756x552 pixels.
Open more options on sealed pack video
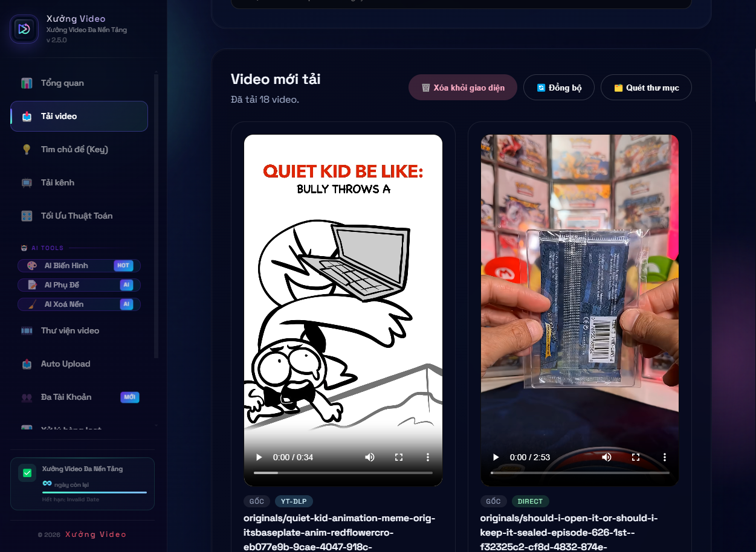point(665,457)
